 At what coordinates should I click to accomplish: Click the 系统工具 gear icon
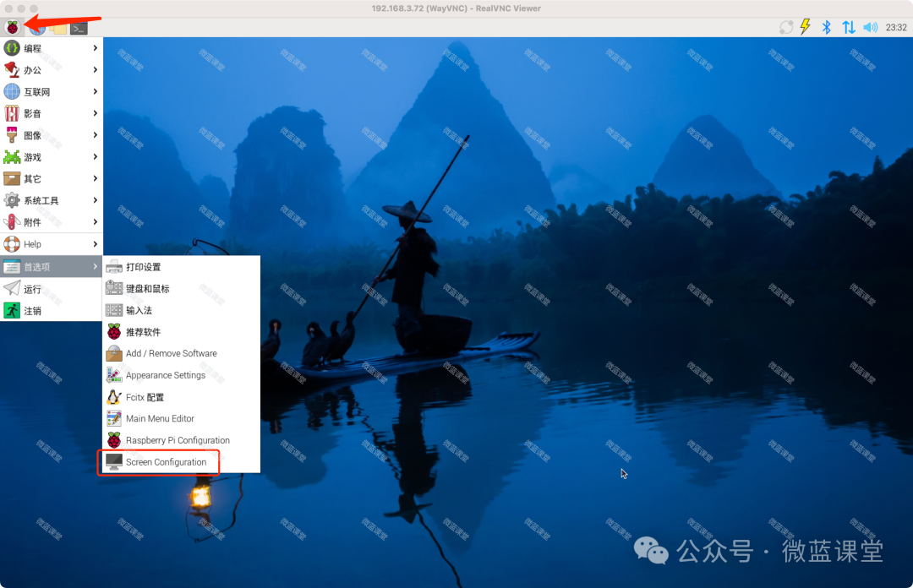click(12, 200)
